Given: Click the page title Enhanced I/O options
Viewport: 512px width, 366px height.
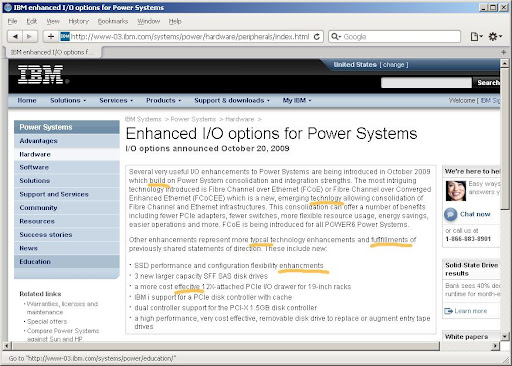Looking at the screenshot, I should click(x=271, y=134).
